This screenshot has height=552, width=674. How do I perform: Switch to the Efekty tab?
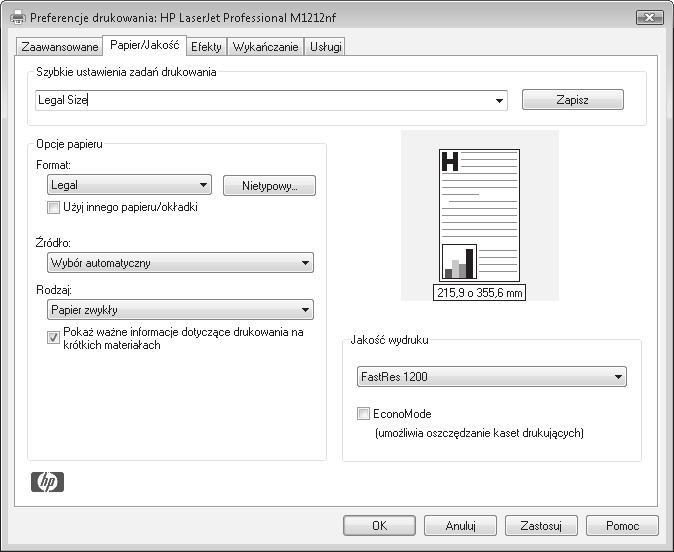(x=206, y=46)
